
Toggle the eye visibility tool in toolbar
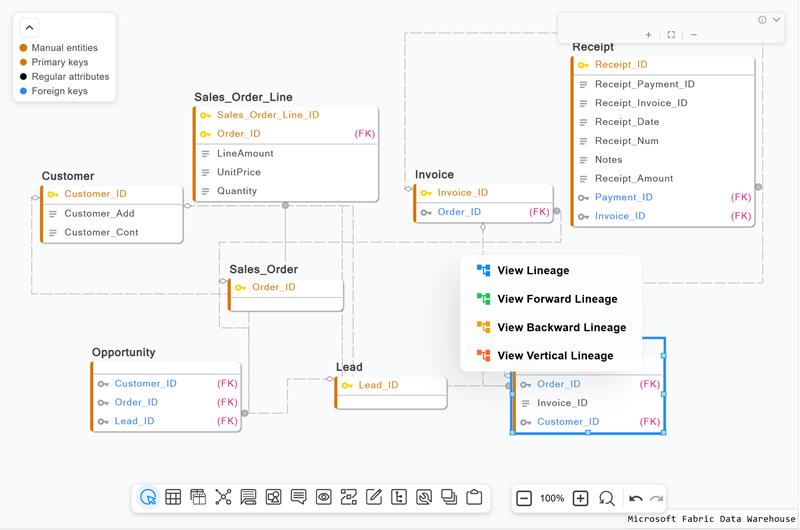[323, 497]
